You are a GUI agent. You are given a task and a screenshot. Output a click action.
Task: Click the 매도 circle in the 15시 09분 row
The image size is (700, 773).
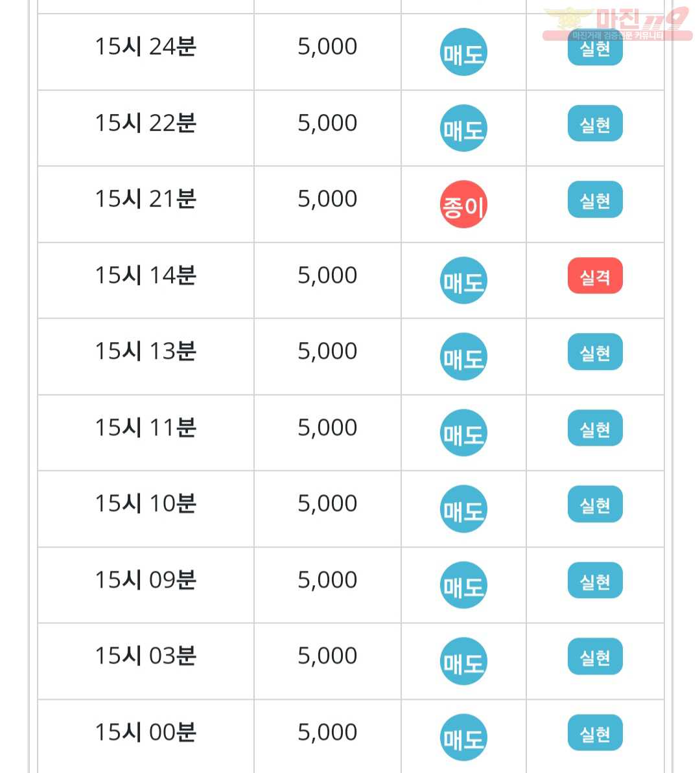pos(463,585)
